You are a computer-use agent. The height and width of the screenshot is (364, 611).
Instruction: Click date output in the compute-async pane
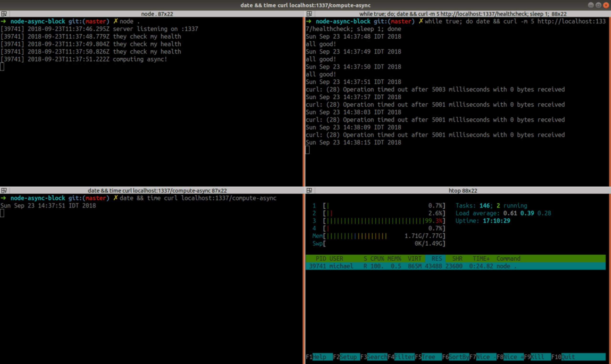(x=48, y=206)
